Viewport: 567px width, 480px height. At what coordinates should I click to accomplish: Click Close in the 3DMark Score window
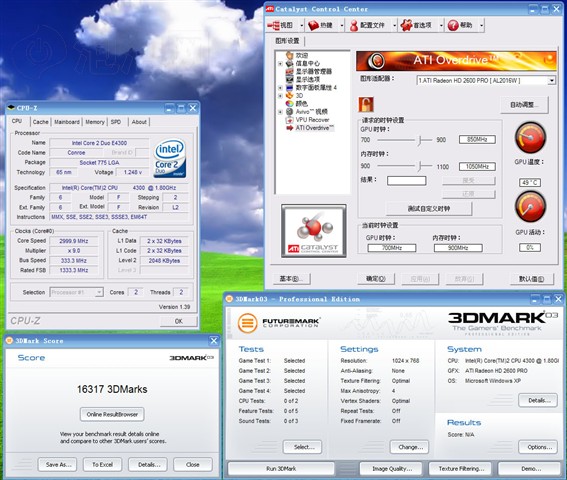point(193,464)
